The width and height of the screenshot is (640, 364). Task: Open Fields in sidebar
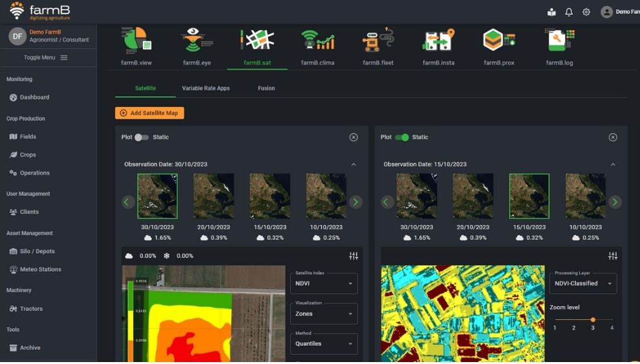23,137
